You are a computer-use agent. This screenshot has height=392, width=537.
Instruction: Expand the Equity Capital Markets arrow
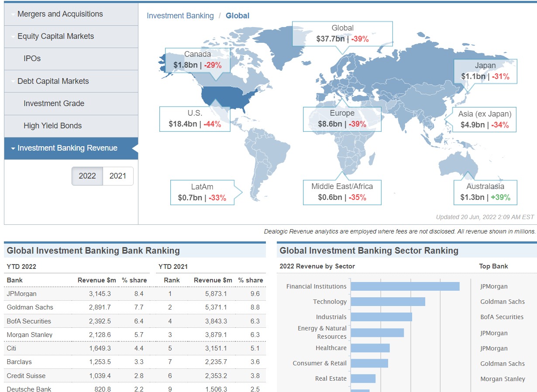[x=13, y=37]
